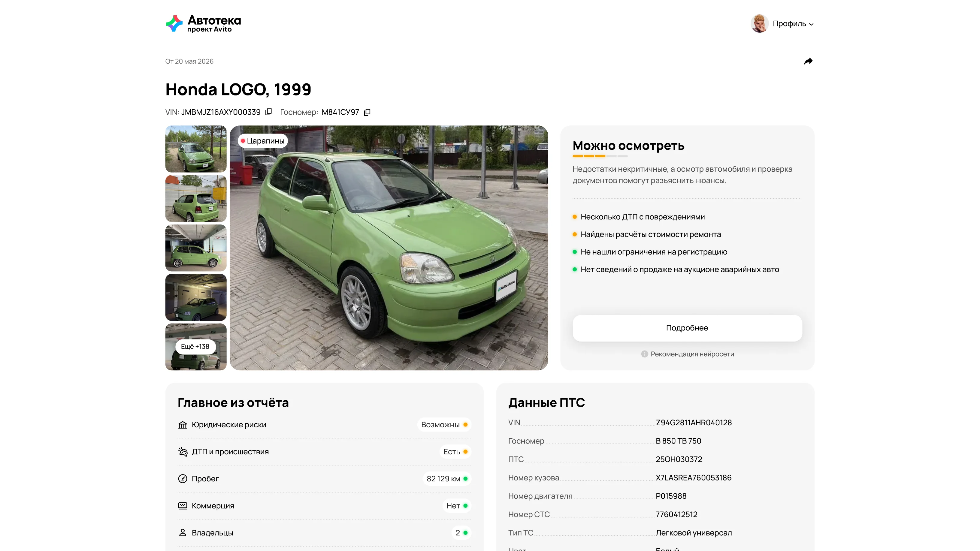980x551 pixels.
Task: Click the Автотека logo
Action: pos(204,24)
